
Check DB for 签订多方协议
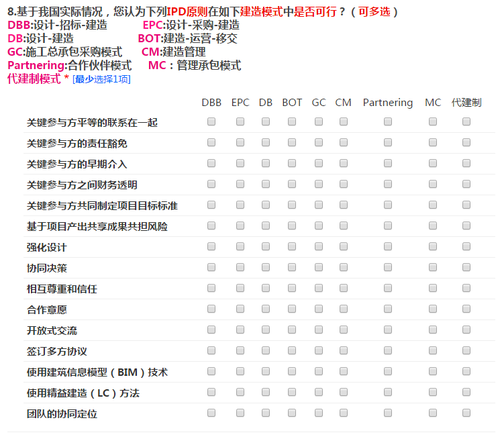(266, 351)
